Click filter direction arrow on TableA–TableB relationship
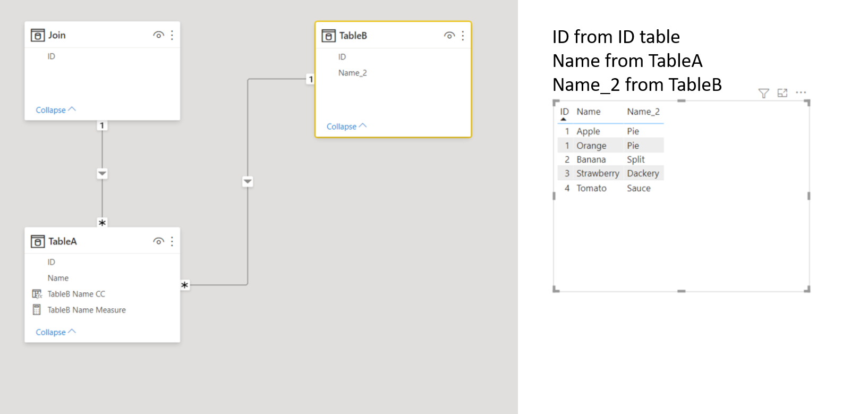This screenshot has width=868, height=414. 248,182
